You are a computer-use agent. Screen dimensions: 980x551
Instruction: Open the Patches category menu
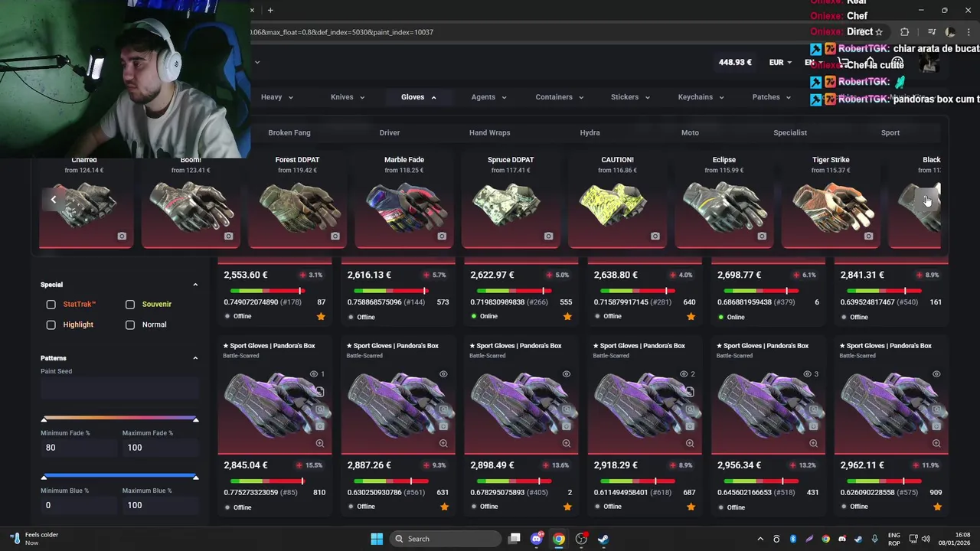click(772, 97)
